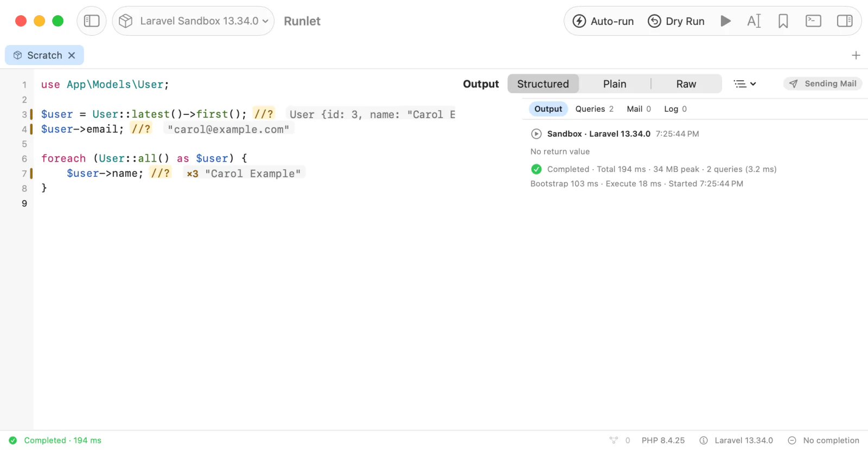The width and height of the screenshot is (868, 450).
Task: Click the green Completed checkmark in output
Action: pos(536,169)
